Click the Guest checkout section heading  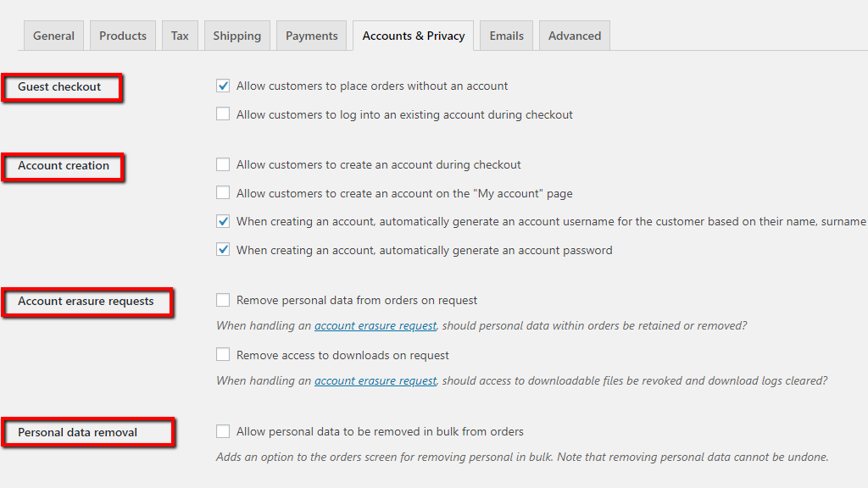pos(59,86)
